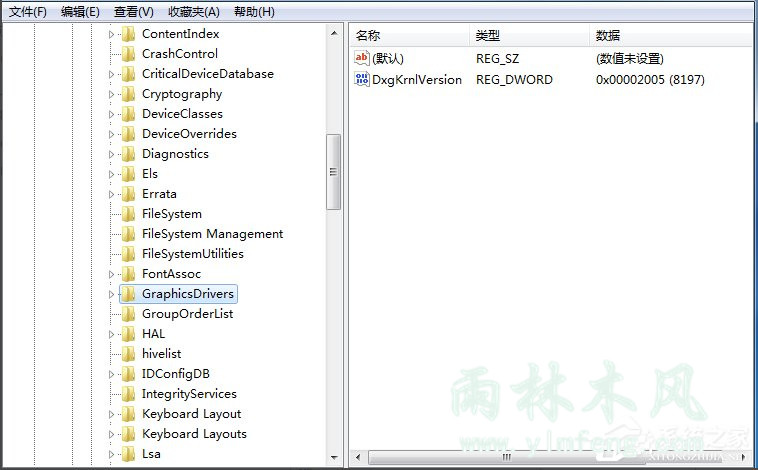The height and width of the screenshot is (470, 758).
Task: Select the (默认) value name
Action: click(x=388, y=59)
